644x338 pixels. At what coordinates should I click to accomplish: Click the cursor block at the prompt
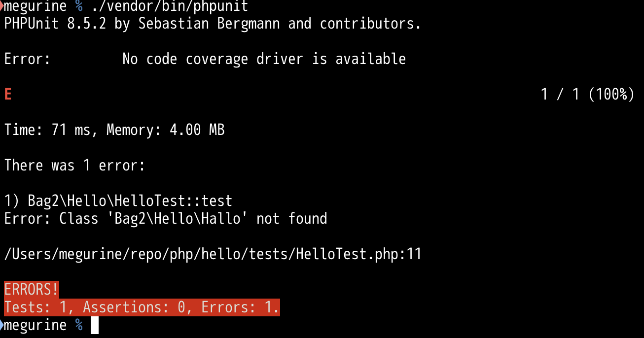(95, 325)
